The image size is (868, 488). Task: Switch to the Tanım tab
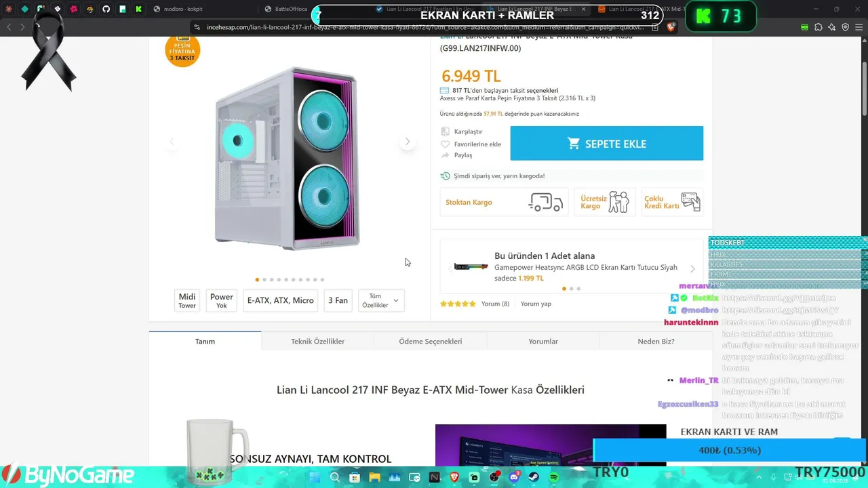205,341
